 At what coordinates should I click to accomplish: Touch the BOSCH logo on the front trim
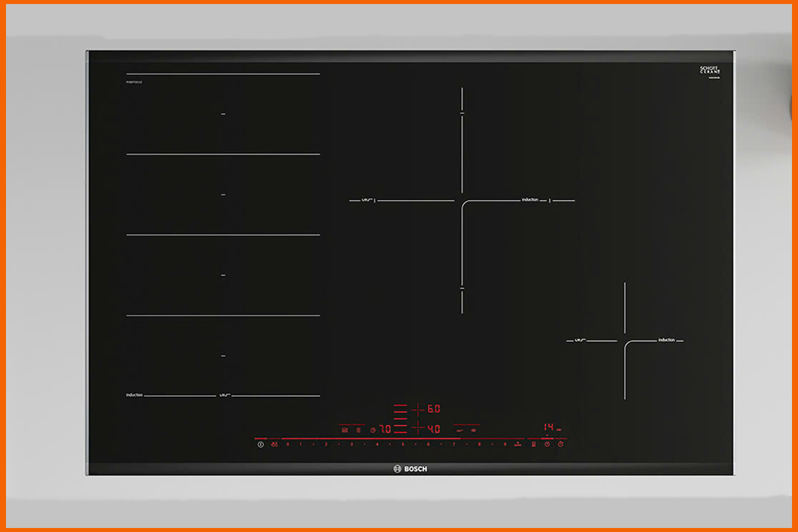pos(410,469)
